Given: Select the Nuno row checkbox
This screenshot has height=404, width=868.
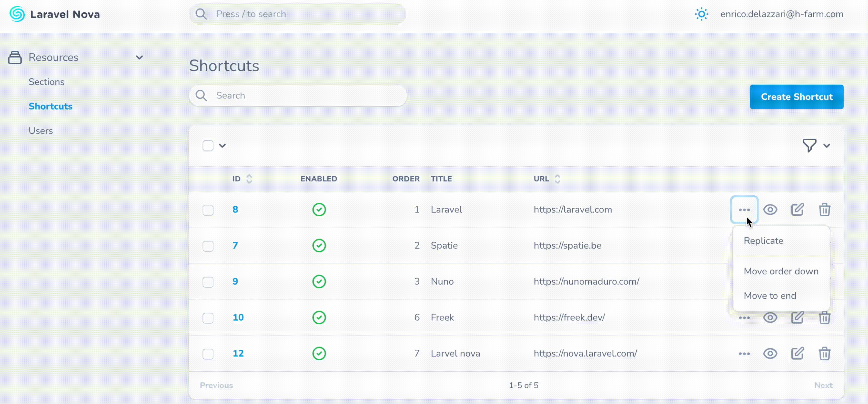Looking at the screenshot, I should pos(208,282).
